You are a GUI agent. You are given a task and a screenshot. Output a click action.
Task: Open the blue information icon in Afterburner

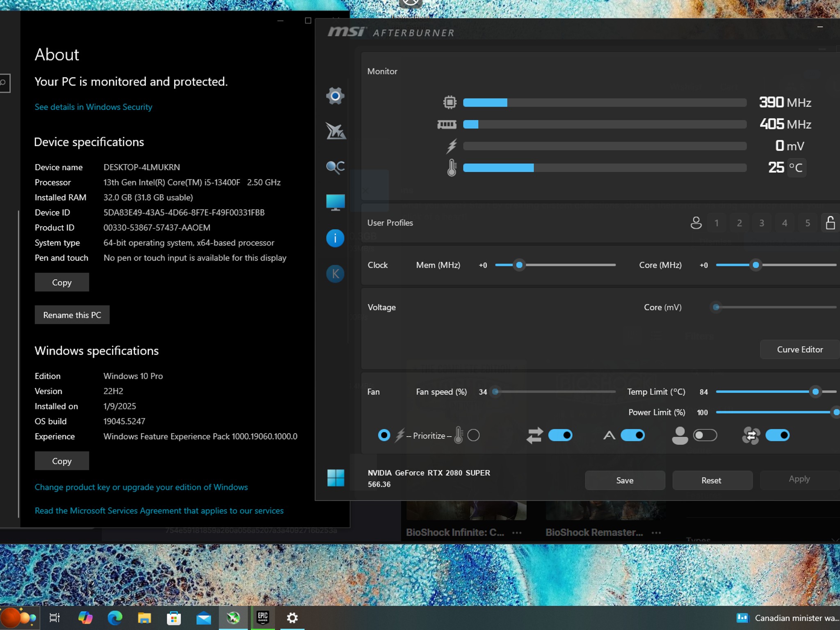[335, 238]
